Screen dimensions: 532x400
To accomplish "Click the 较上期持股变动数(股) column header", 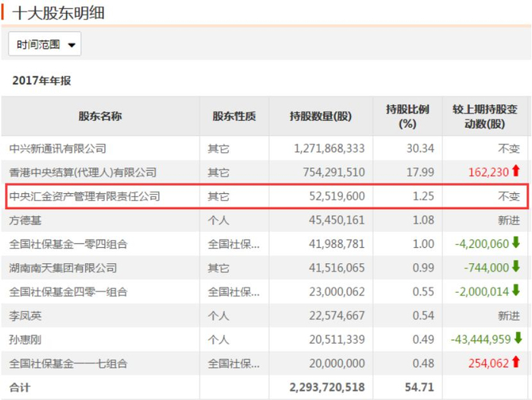I will (485, 116).
